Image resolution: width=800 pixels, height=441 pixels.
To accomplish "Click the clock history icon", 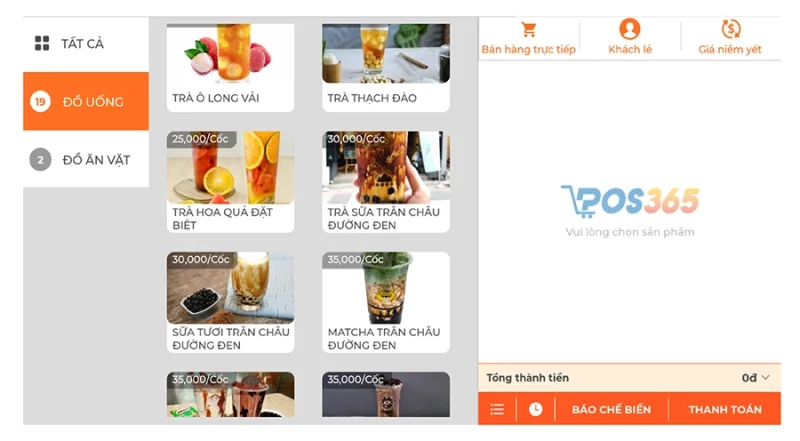I will point(536,409).
